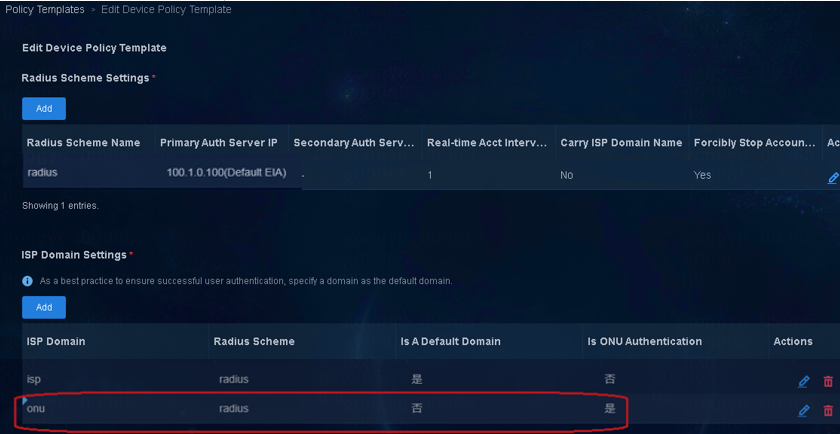Click Edit Device Policy Template breadcrumb
840x434 pixels.
166,10
